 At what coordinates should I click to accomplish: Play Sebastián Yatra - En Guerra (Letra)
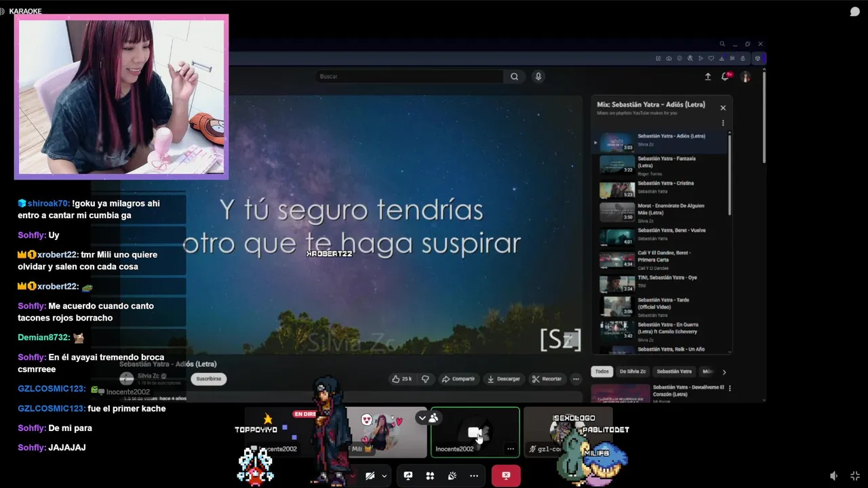[x=661, y=330]
